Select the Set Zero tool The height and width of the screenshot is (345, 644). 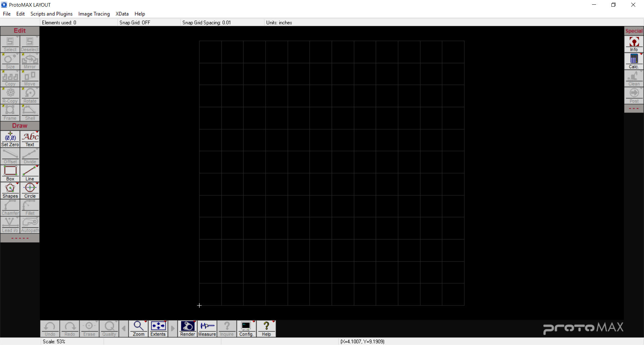pos(10,139)
